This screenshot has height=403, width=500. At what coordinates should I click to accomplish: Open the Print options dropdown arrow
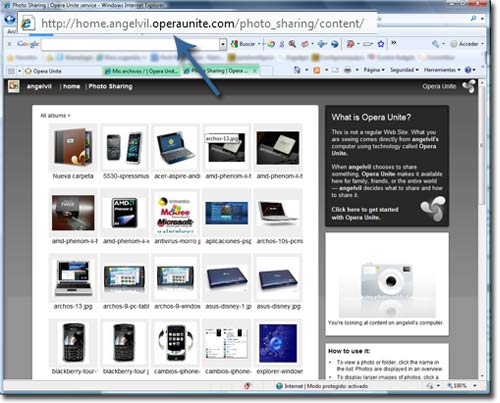[357, 70]
